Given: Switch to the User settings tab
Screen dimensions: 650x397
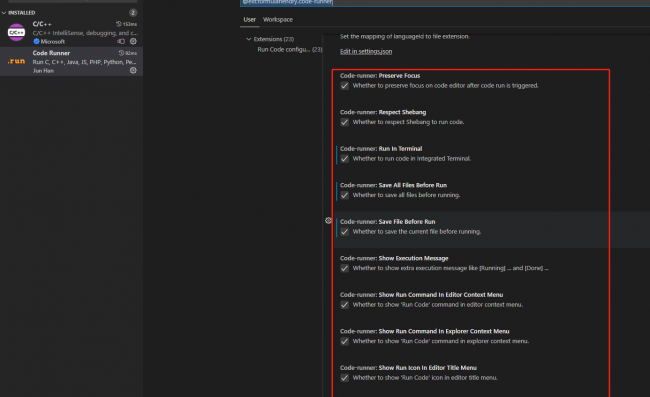Looking at the screenshot, I should pos(250,19).
